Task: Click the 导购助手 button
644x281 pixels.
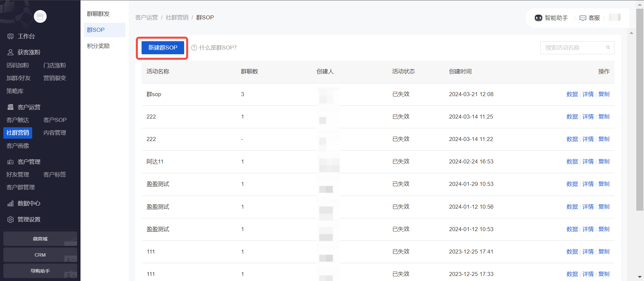Action: (x=40, y=271)
